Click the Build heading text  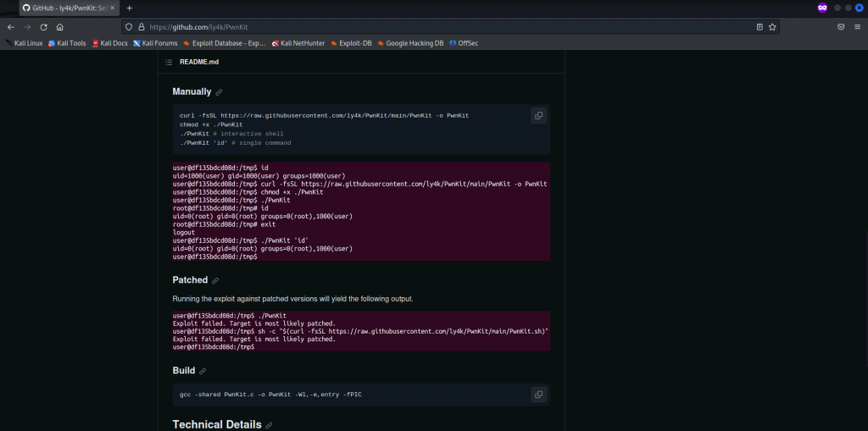(184, 371)
